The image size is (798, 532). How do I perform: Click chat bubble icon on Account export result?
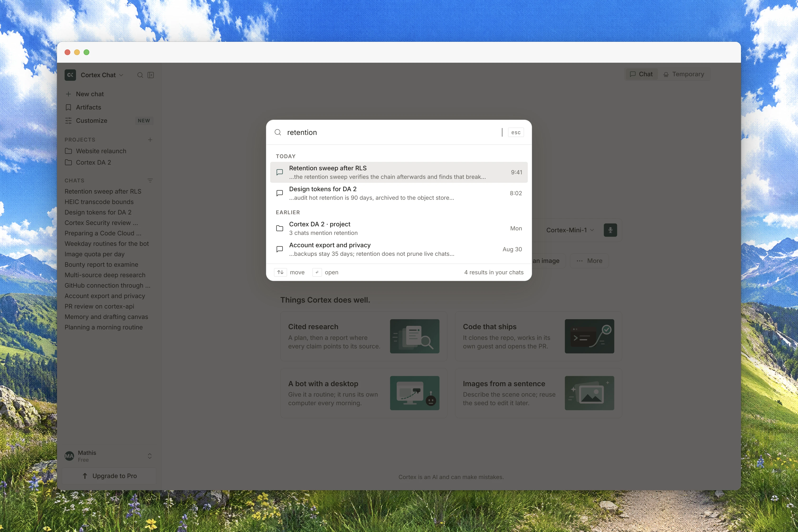280,249
